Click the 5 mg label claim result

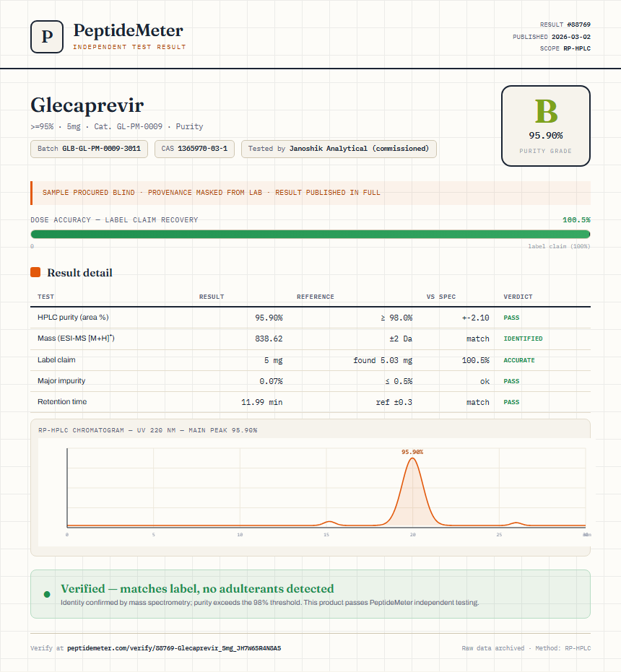click(x=273, y=360)
